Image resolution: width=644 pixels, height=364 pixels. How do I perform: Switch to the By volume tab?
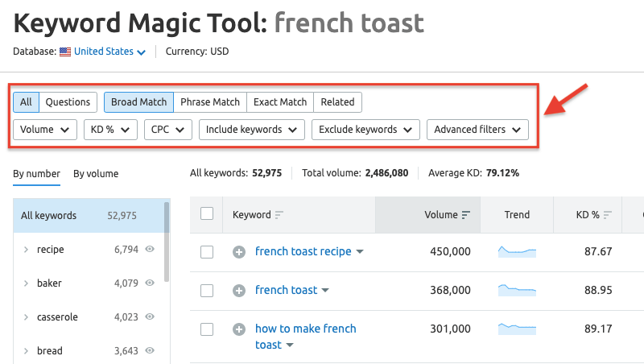point(96,174)
